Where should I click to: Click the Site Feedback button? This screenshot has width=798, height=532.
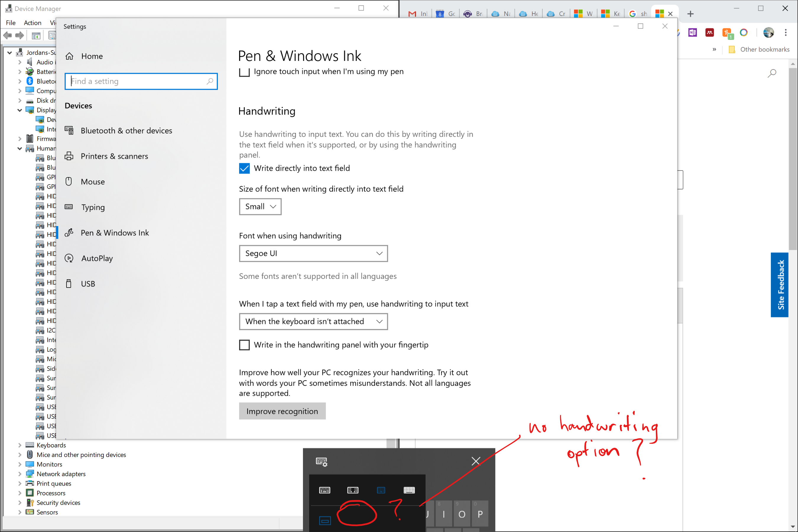coord(780,285)
